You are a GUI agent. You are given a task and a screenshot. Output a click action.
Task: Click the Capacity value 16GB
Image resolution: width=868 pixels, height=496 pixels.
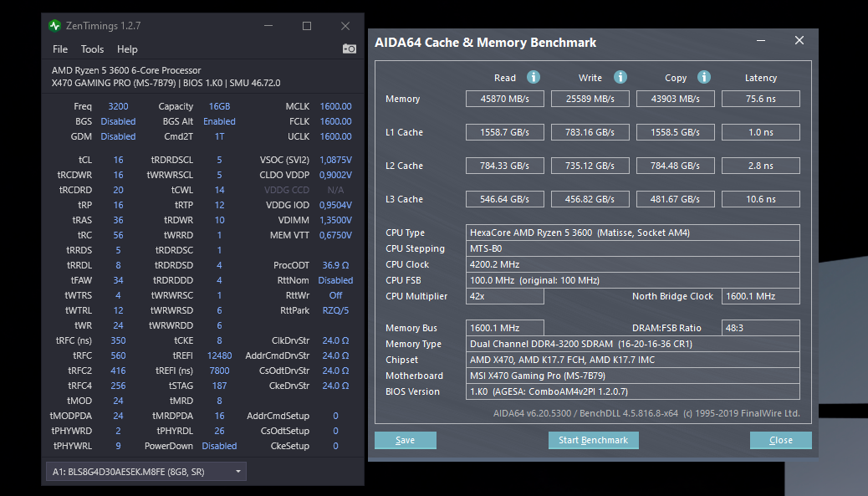[219, 106]
